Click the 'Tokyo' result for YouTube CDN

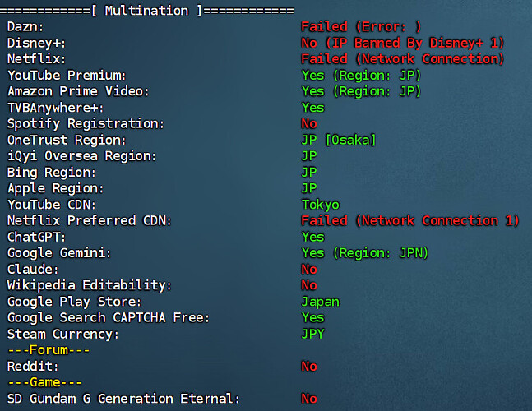(x=321, y=205)
